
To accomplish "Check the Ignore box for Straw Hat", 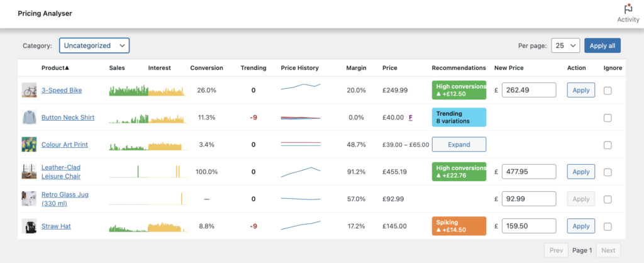I will (x=608, y=227).
